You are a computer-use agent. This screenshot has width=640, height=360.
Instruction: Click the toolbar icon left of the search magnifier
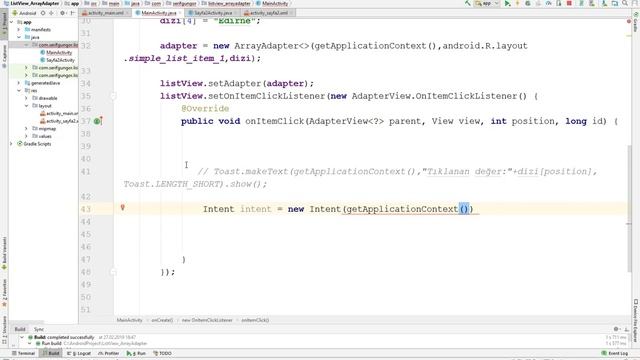pyautogui.click(x=615, y=3)
